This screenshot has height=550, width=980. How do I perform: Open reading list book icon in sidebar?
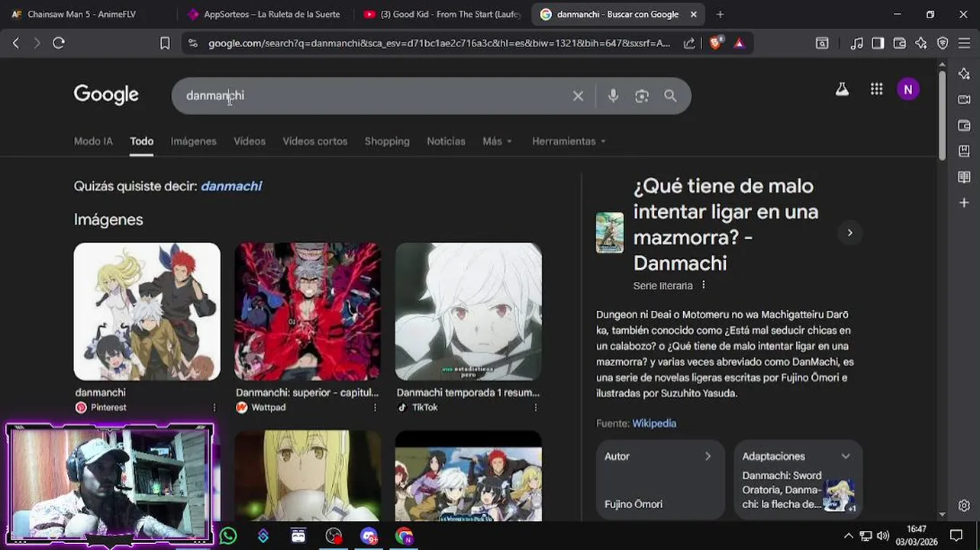(964, 177)
